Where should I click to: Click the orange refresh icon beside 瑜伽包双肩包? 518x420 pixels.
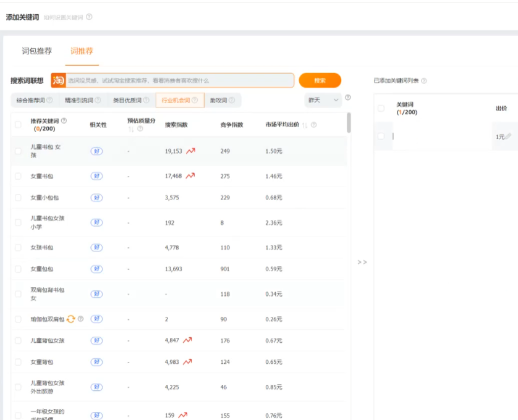pyautogui.click(x=71, y=319)
